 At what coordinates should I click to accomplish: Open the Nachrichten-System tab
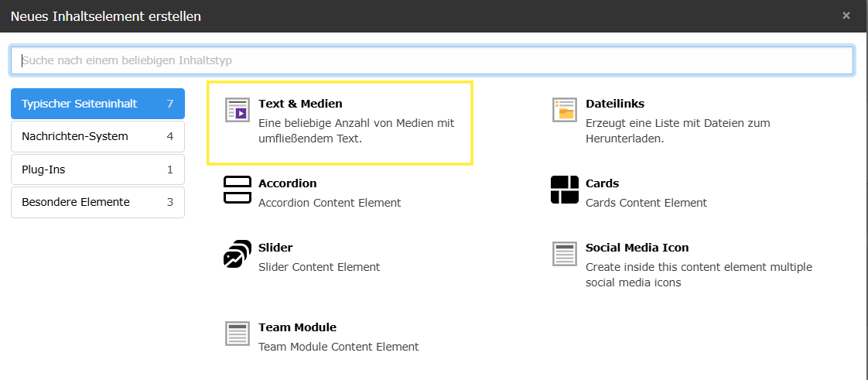(97, 136)
